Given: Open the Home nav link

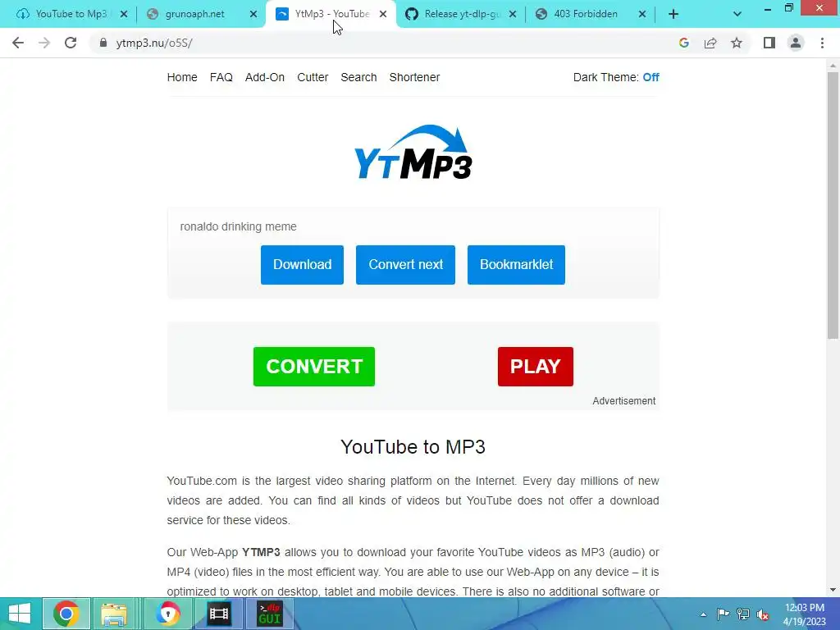Looking at the screenshot, I should click(182, 77).
